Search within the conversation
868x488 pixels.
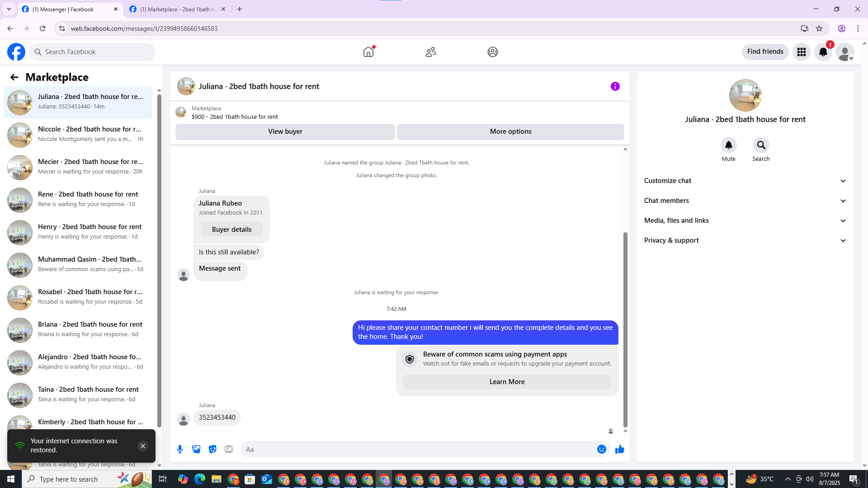tap(761, 145)
